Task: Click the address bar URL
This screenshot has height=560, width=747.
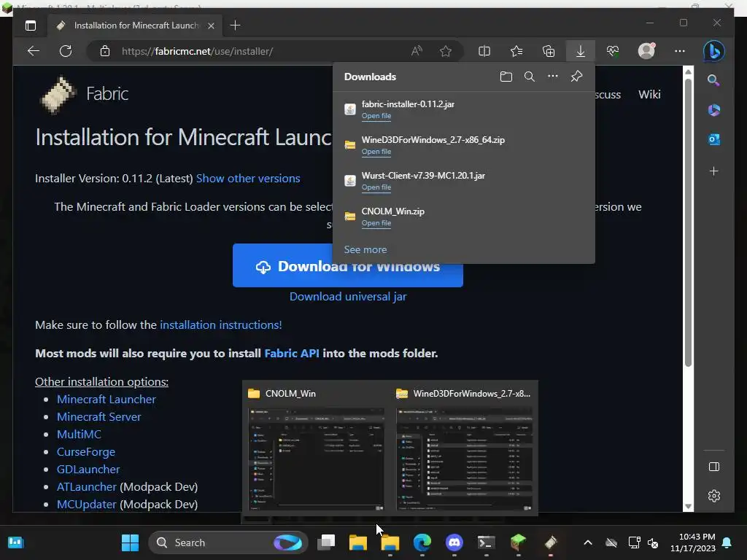Action: tap(197, 51)
